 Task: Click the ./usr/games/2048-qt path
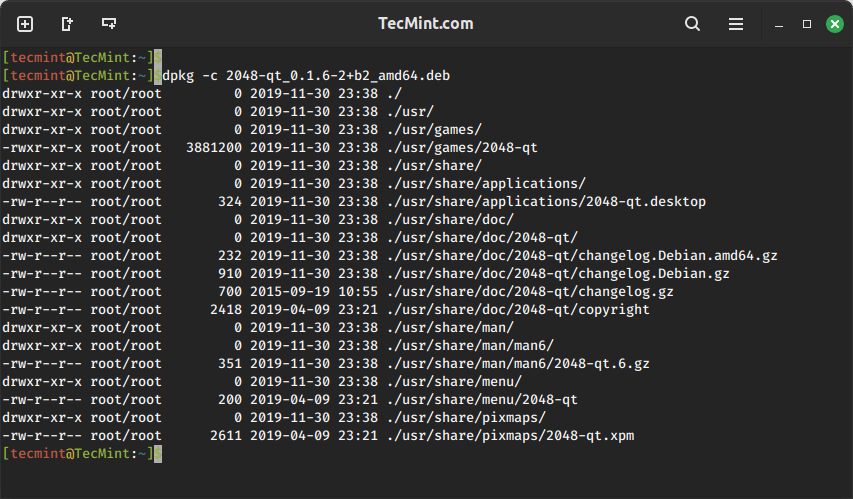(x=462, y=147)
